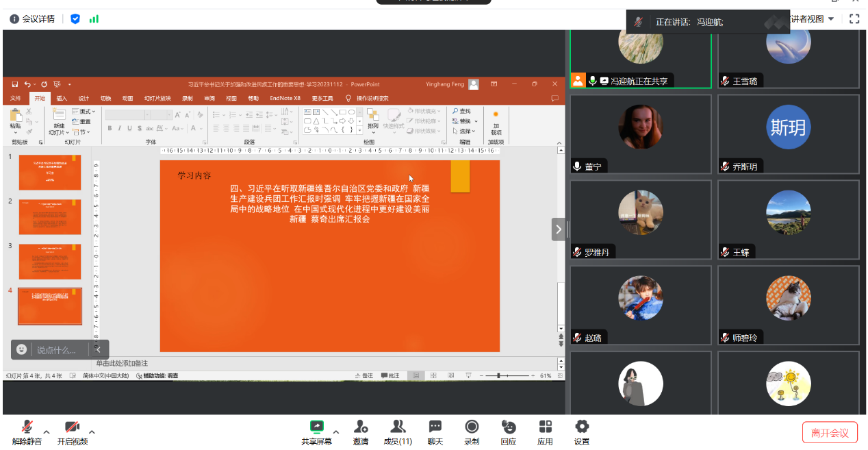Expand the audio options arrow beside 解除静音

47,432
